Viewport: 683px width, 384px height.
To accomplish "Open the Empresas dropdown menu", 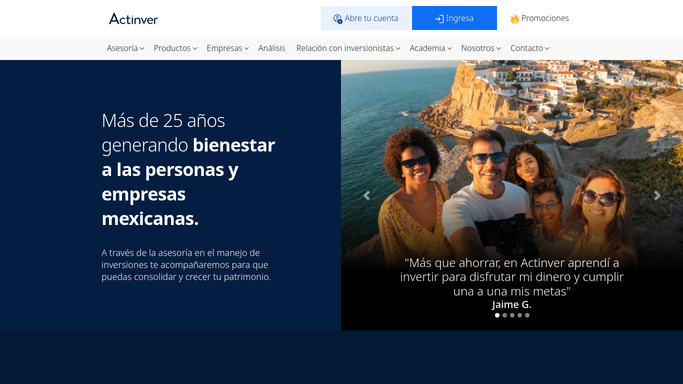I will click(x=227, y=48).
